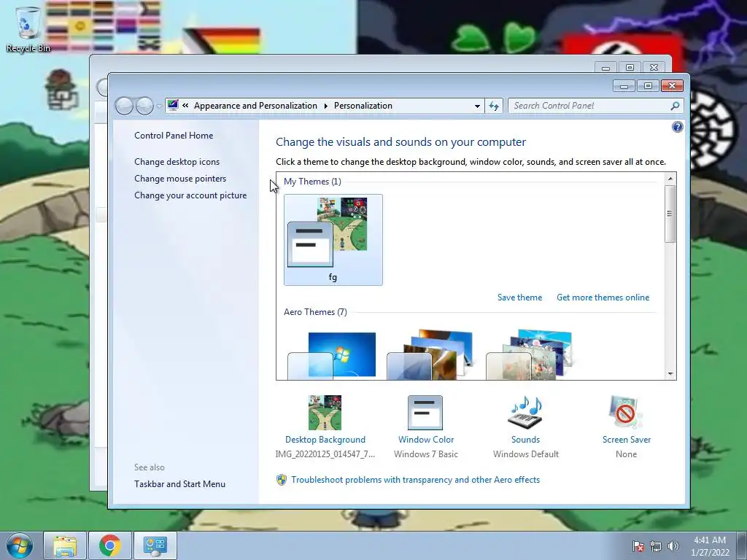
Task: Click the Window Color label link
Action: pos(426,440)
